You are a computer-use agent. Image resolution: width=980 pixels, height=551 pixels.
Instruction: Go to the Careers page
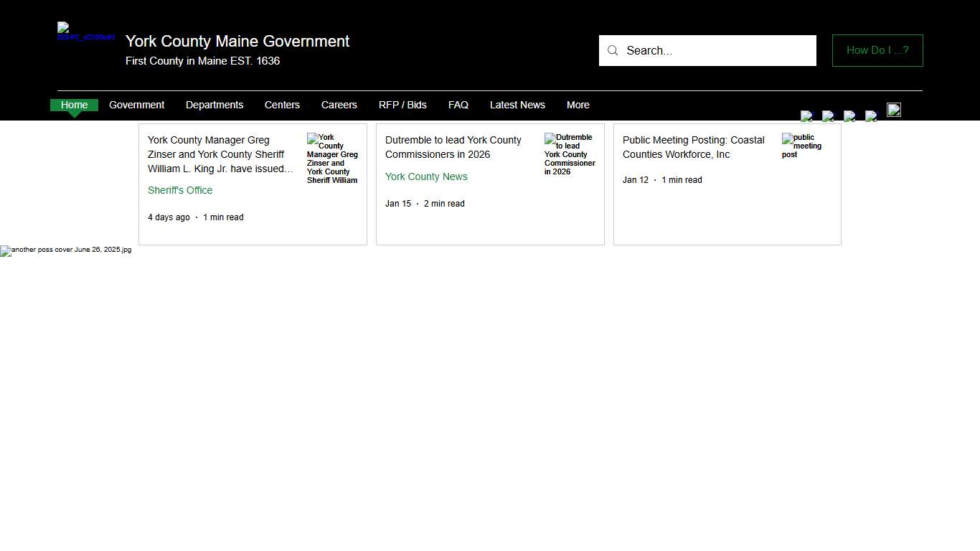(339, 105)
